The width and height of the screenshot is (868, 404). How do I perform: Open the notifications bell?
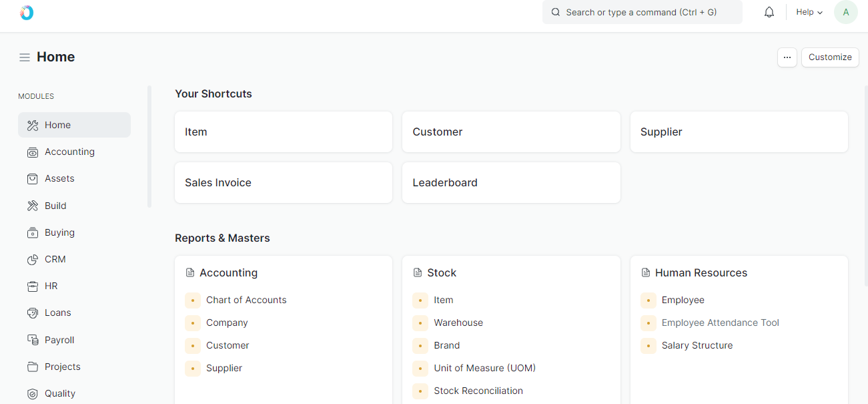pyautogui.click(x=769, y=12)
